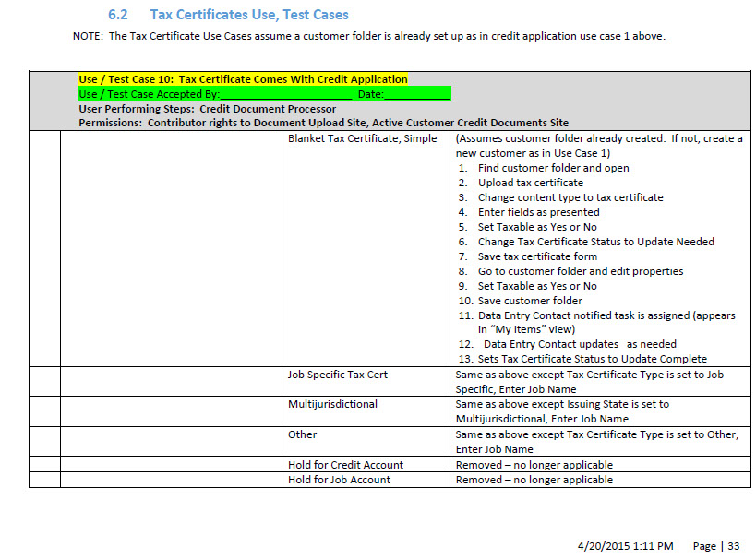
Task: Click the "Permissions: Contributor rights" line
Action: coord(323,123)
